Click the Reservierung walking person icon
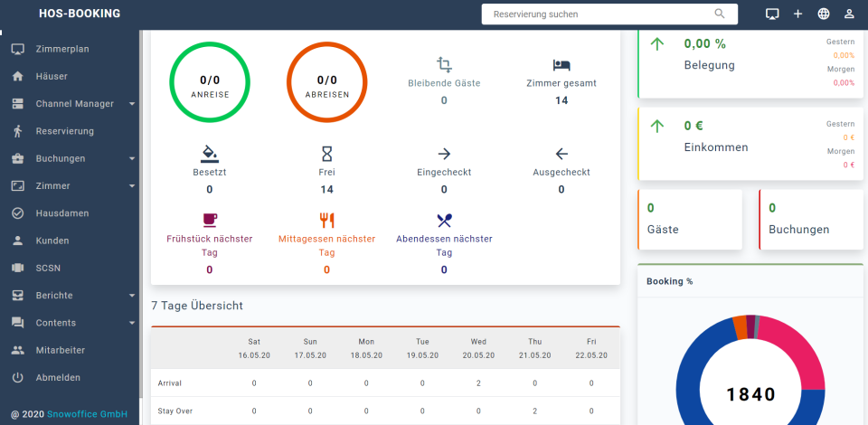This screenshot has width=868, height=425. [18, 131]
